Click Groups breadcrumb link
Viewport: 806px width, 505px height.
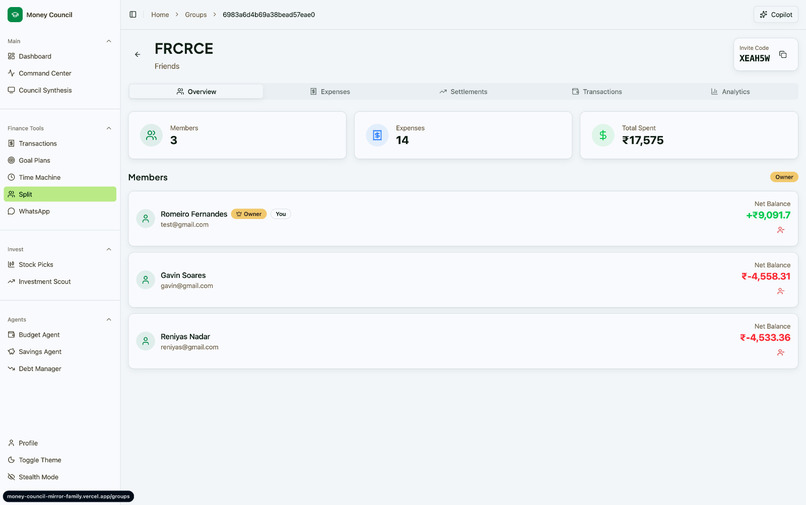point(195,14)
